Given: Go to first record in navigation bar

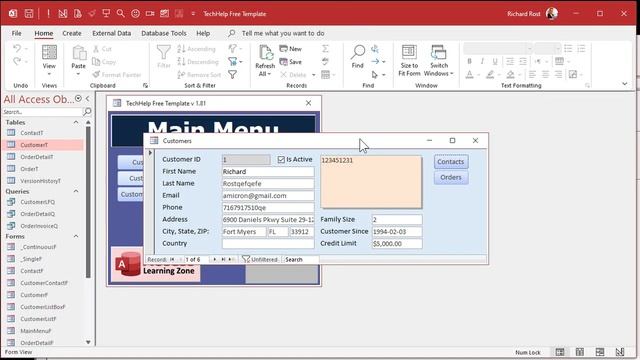Looking at the screenshot, I should (172, 260).
